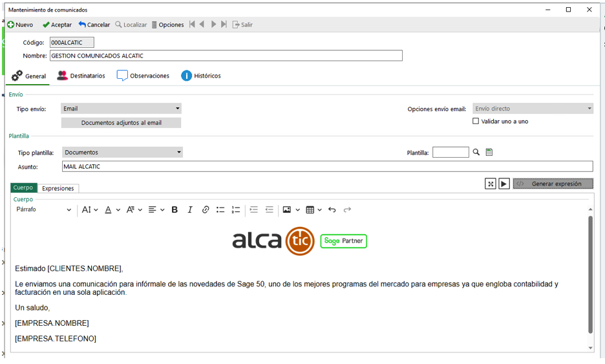Click the text alignment icon
The image size is (605, 364).
click(153, 209)
